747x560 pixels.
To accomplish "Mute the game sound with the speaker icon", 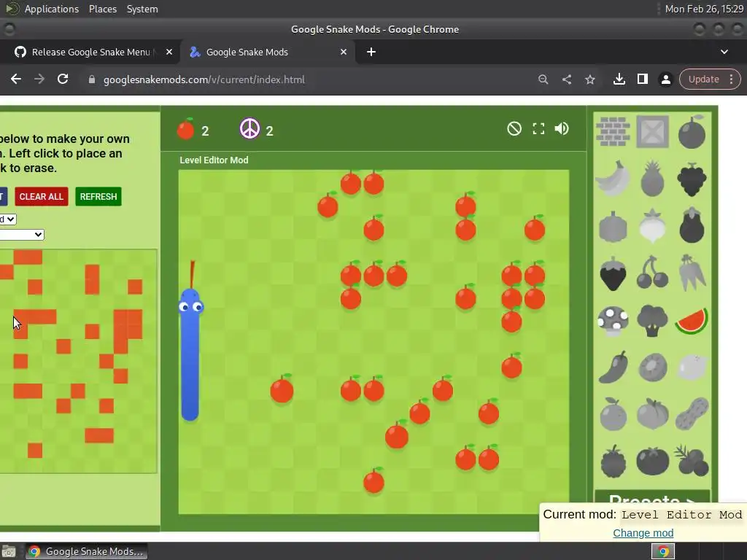I will coord(562,128).
